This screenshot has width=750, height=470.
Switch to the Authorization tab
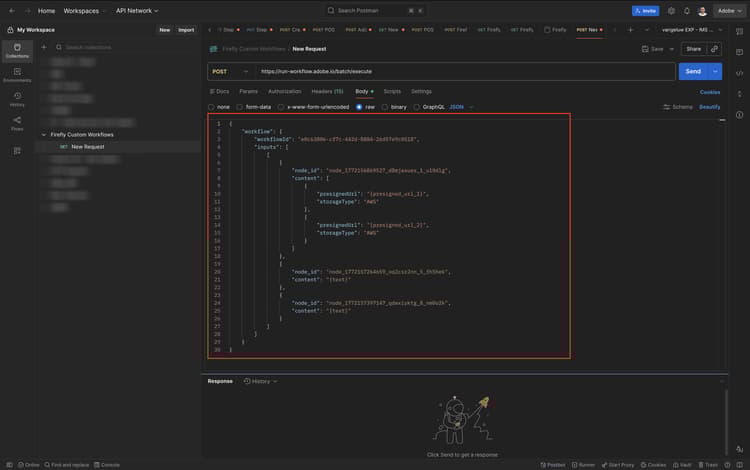tap(284, 91)
